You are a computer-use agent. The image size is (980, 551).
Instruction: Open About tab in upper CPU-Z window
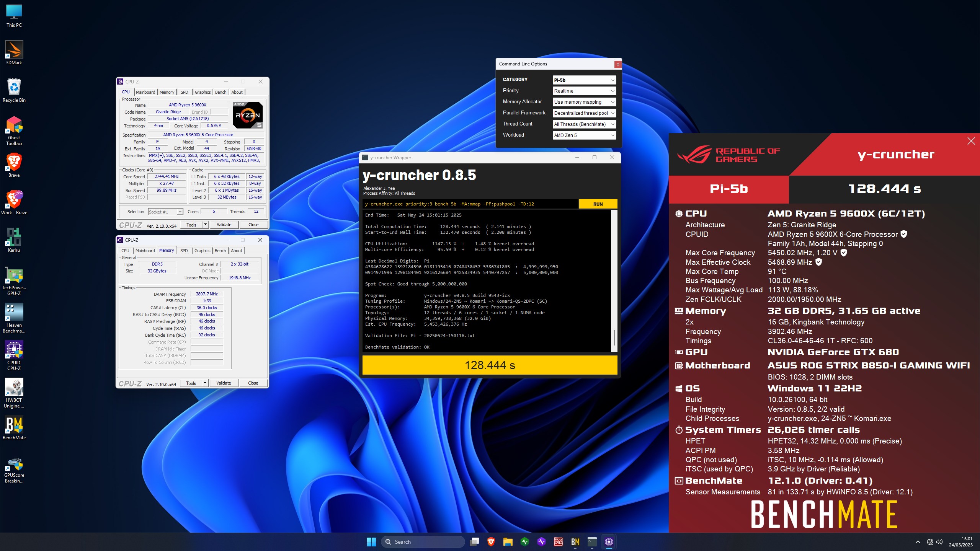click(x=237, y=92)
